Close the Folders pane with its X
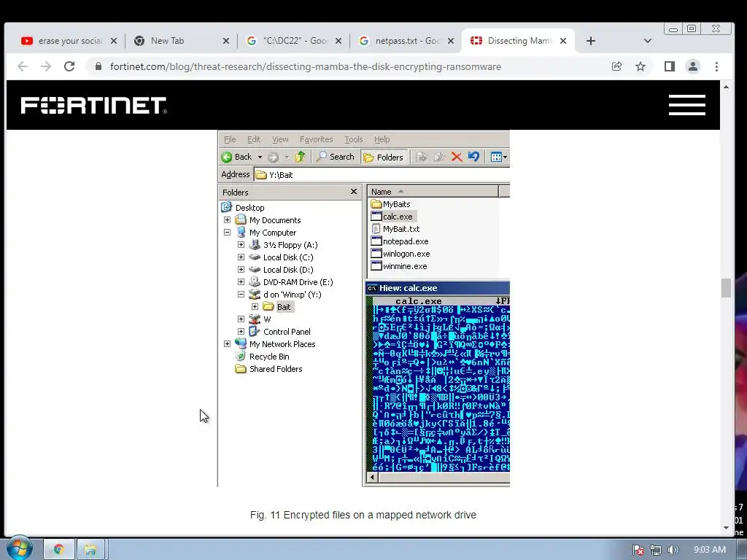The height and width of the screenshot is (560, 747). 354,192
